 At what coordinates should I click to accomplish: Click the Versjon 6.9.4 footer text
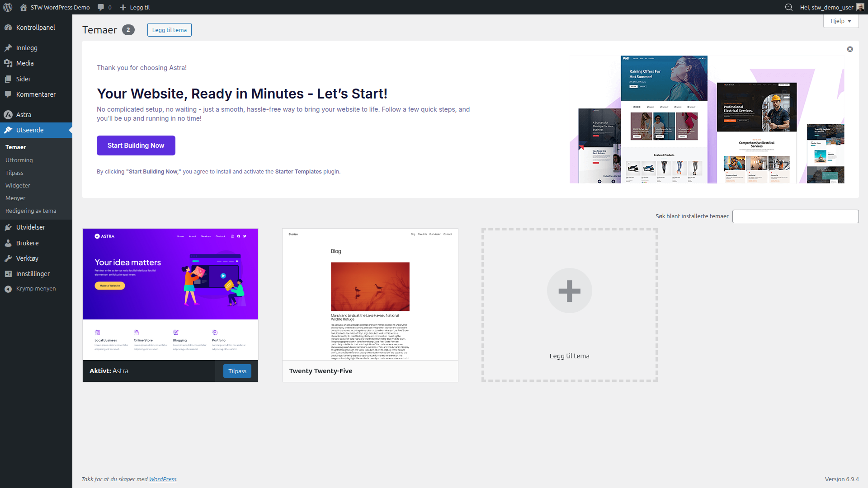pyautogui.click(x=842, y=479)
